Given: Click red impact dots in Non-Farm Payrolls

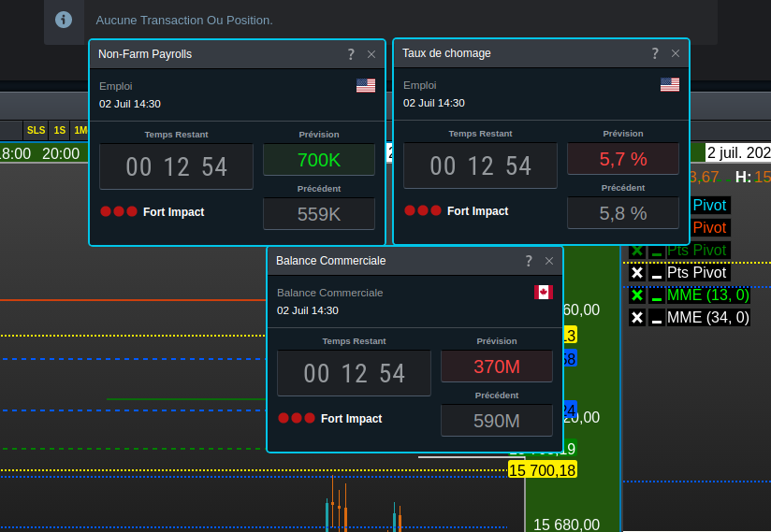Looking at the screenshot, I should [119, 211].
